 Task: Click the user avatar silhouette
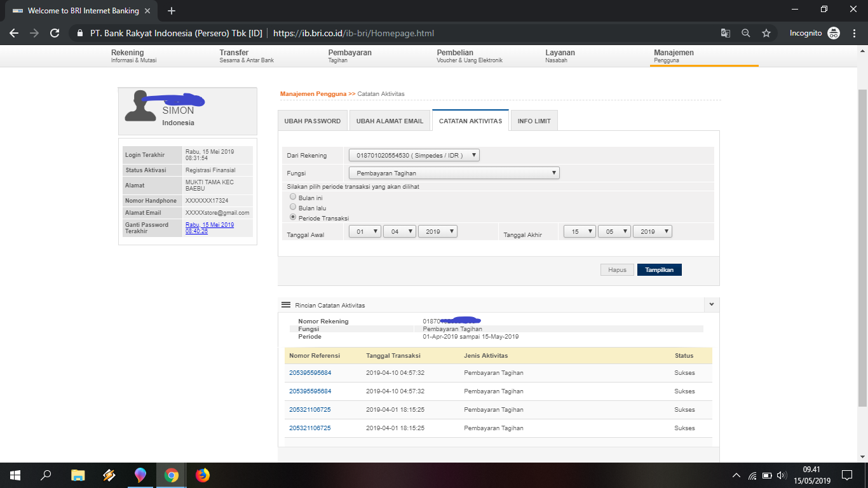140,106
